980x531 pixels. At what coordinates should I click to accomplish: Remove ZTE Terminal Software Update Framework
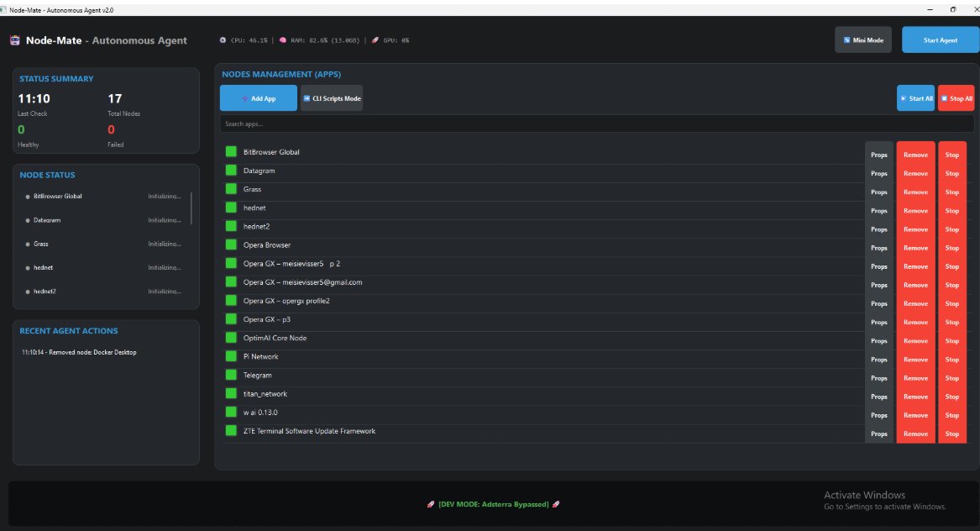point(915,434)
